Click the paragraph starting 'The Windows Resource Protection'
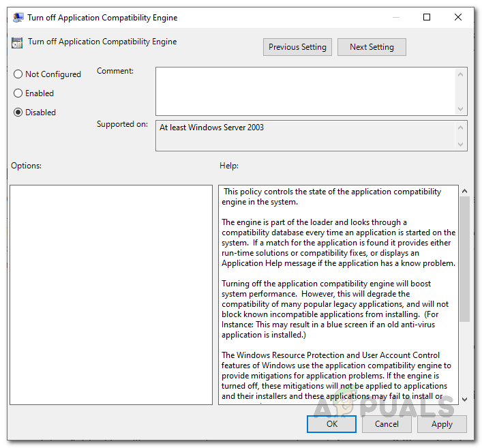482x448 pixels. (x=336, y=376)
